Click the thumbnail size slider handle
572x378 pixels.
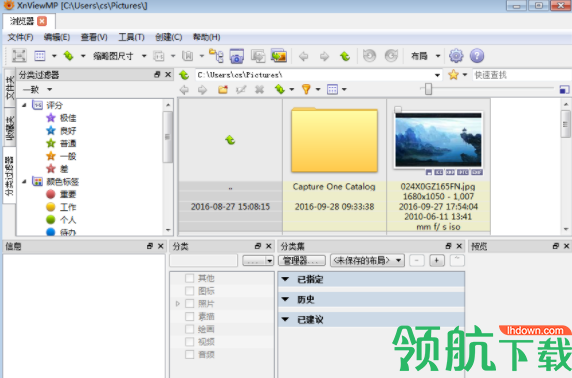428,89
